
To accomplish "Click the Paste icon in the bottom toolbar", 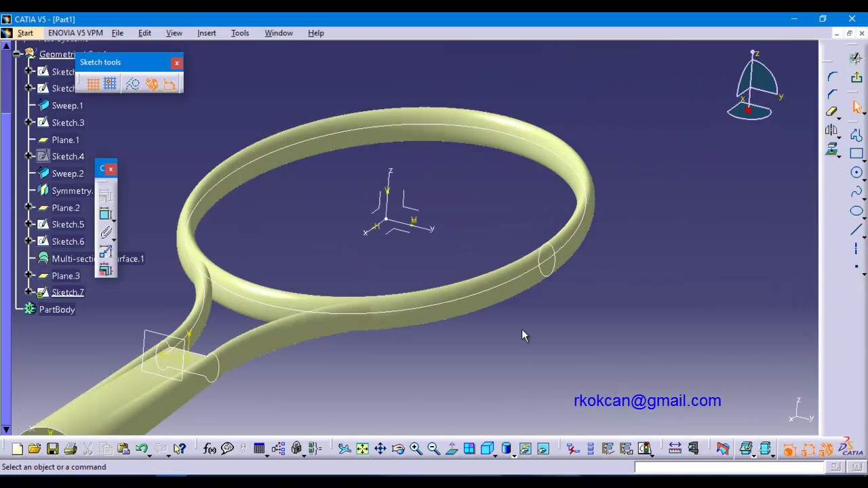I will pos(123,449).
